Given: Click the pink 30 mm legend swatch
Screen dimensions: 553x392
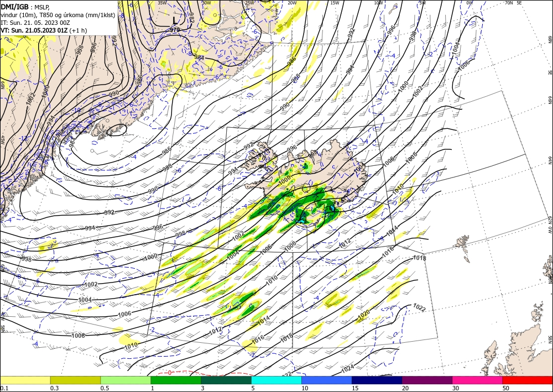Looking at the screenshot, I should pyautogui.click(x=478, y=380).
